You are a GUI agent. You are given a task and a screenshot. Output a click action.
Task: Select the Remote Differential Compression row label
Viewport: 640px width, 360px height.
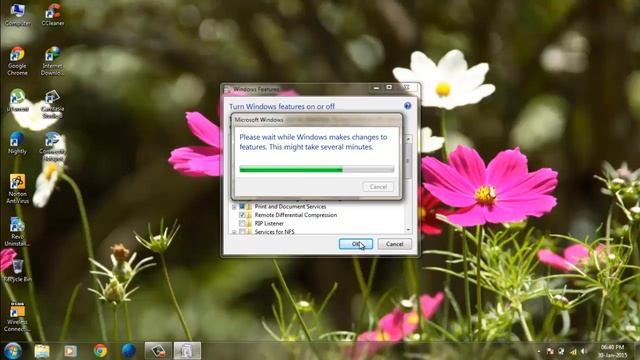pyautogui.click(x=296, y=215)
